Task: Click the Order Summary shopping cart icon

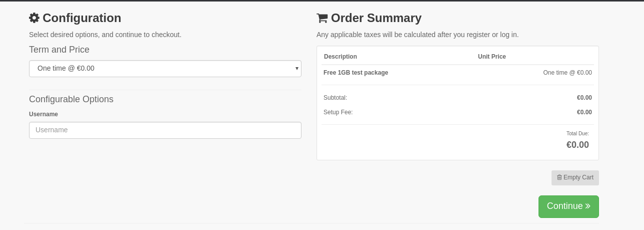Action: pyautogui.click(x=322, y=18)
